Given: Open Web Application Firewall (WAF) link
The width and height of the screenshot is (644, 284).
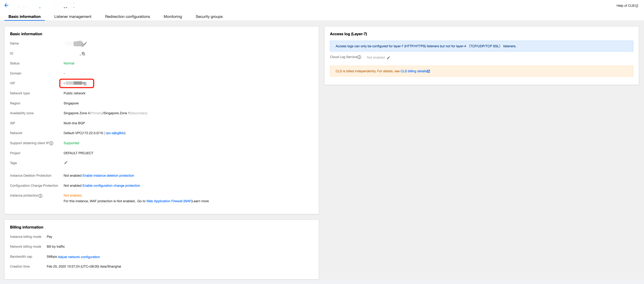Looking at the screenshot, I should 169,201.
